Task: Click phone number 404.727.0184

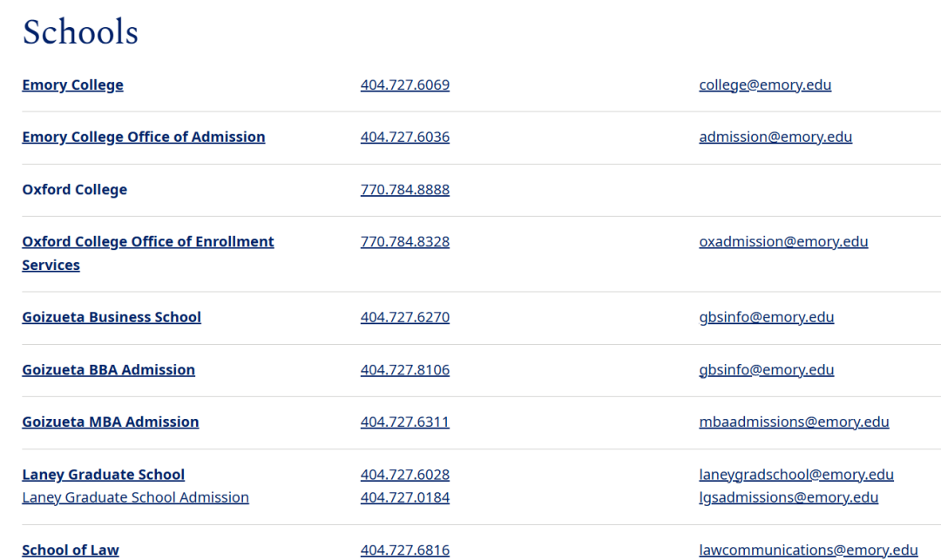Action: pyautogui.click(x=404, y=497)
